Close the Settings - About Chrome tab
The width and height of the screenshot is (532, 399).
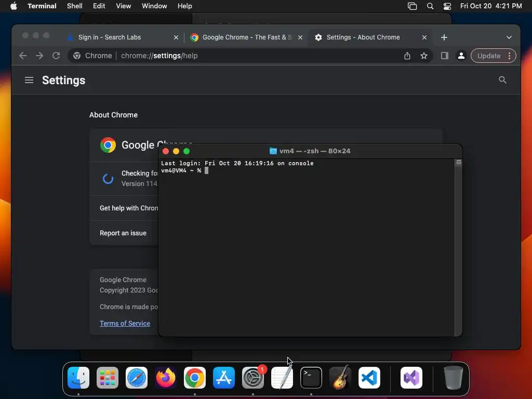click(x=424, y=37)
